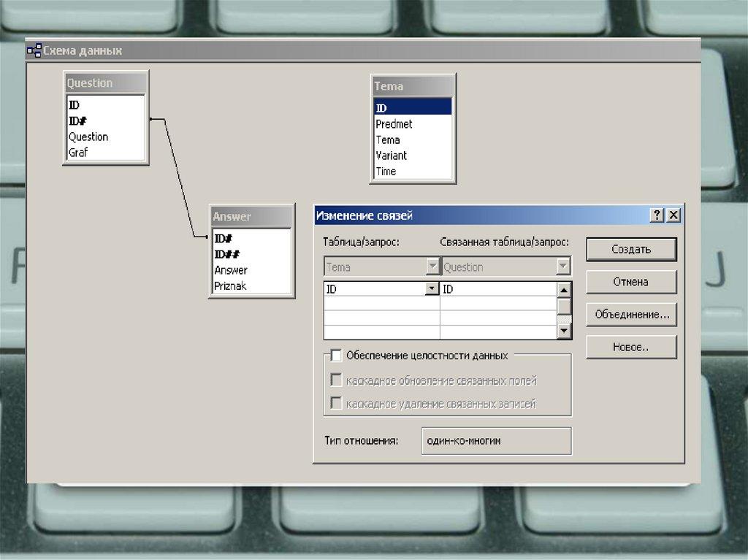Select Variant field in Tema table

pyautogui.click(x=391, y=156)
